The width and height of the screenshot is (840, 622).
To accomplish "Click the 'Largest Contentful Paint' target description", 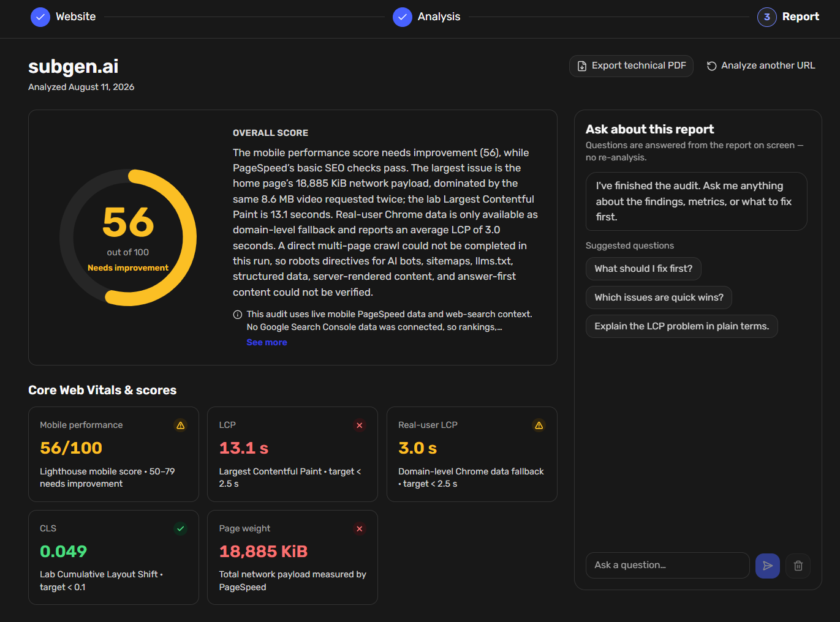I will coord(290,478).
